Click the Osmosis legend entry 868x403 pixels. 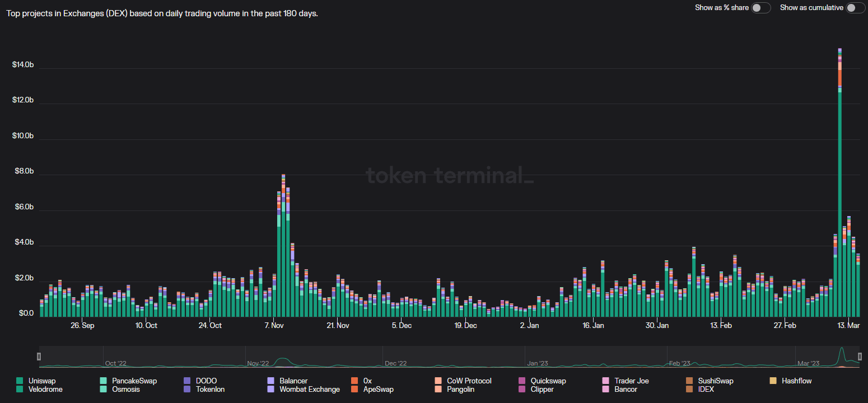125,390
